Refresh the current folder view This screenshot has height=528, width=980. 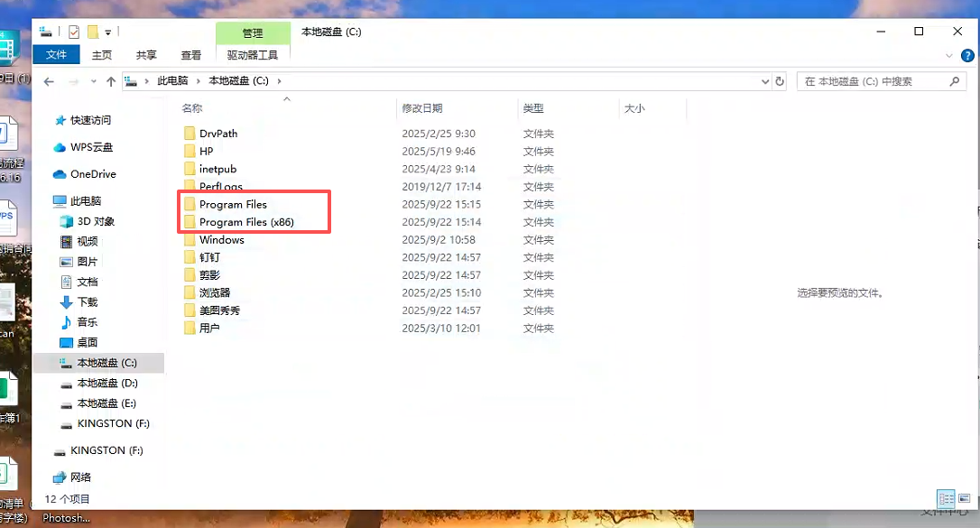click(x=780, y=81)
